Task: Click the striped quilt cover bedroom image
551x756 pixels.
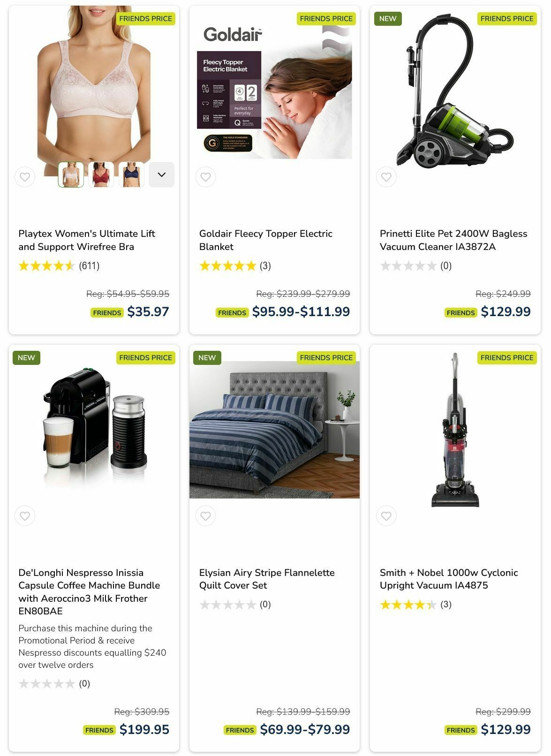Action: point(274,429)
